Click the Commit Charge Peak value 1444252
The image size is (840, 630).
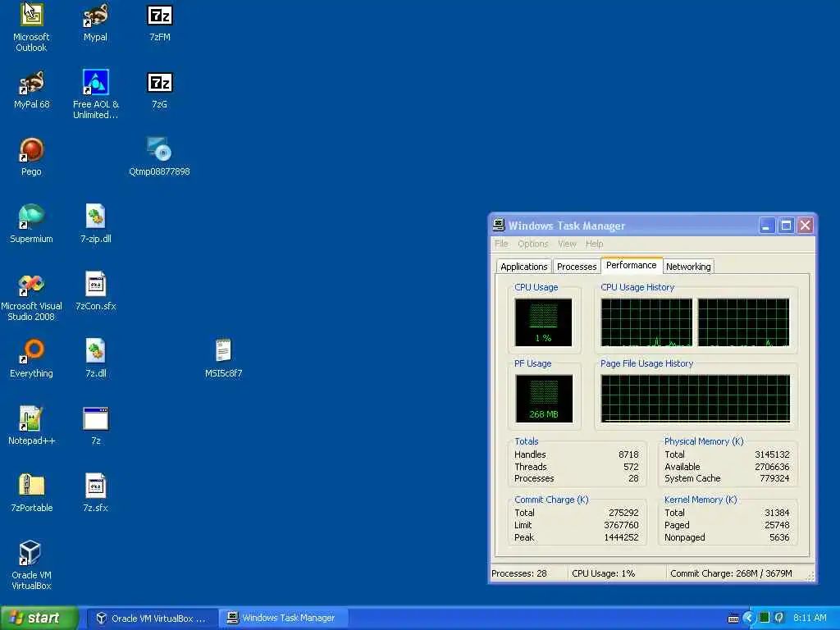click(622, 537)
